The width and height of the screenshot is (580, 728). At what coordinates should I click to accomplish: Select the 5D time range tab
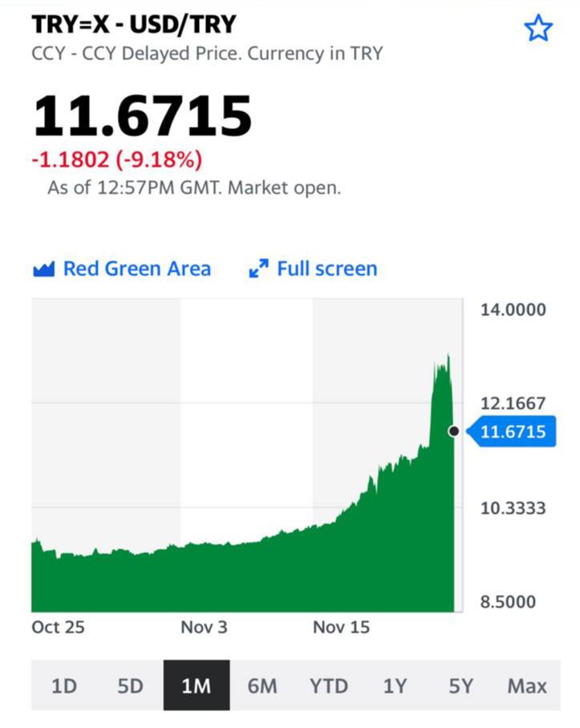[131, 686]
